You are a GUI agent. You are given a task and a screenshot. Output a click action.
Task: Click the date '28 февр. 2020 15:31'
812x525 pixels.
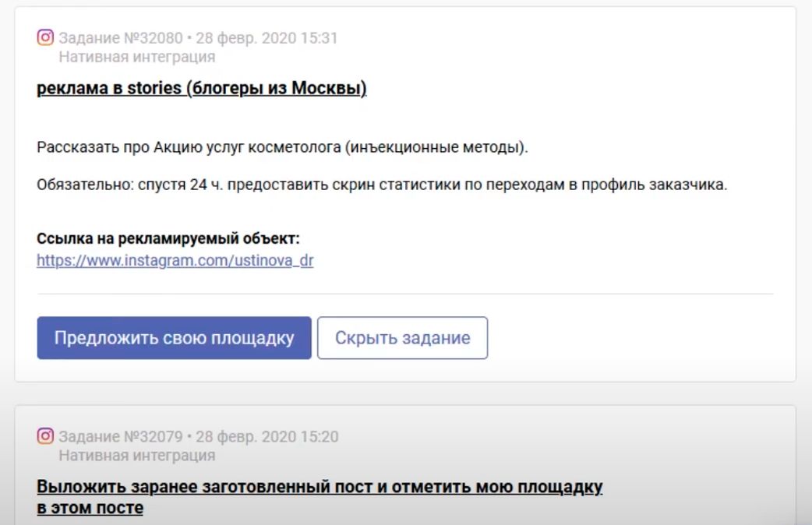point(267,38)
